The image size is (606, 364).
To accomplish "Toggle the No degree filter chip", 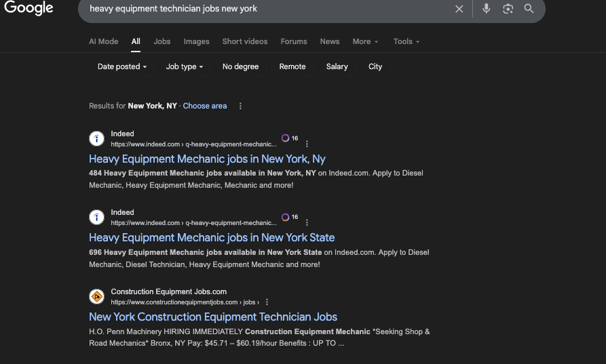I will click(240, 66).
